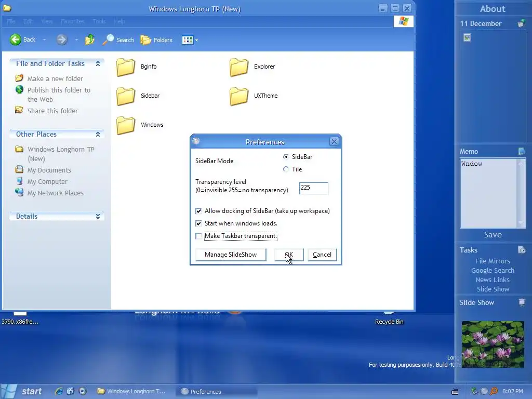This screenshot has height=399, width=532.
Task: Click Preferences taskbar button
Action: click(216, 392)
